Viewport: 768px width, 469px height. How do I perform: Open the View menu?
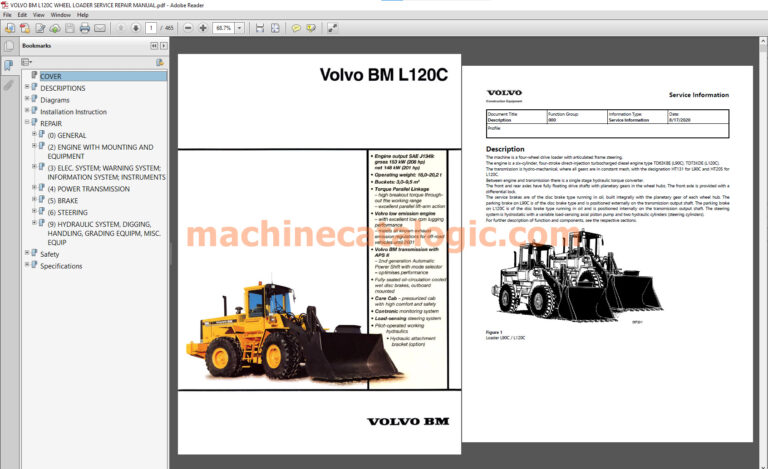click(39, 15)
